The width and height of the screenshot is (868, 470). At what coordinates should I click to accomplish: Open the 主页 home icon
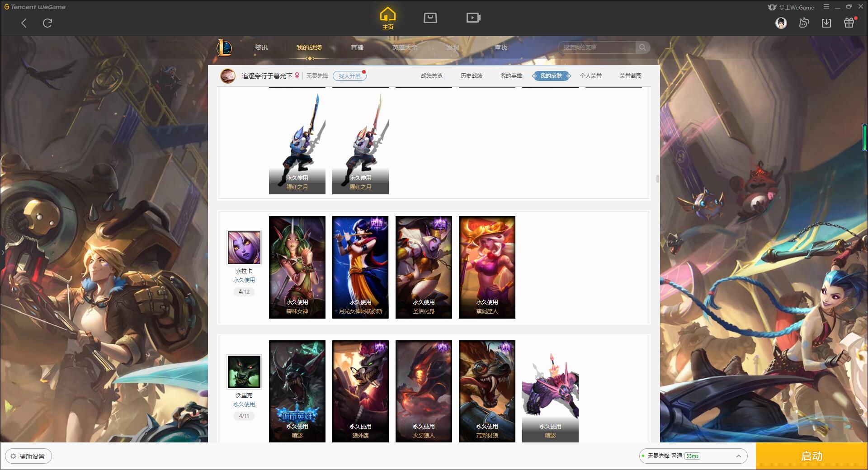388,18
